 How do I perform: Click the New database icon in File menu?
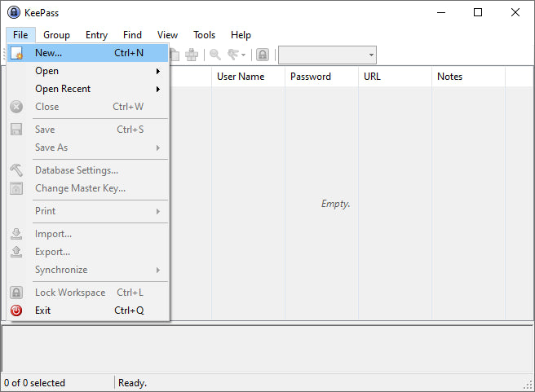pyautogui.click(x=16, y=53)
